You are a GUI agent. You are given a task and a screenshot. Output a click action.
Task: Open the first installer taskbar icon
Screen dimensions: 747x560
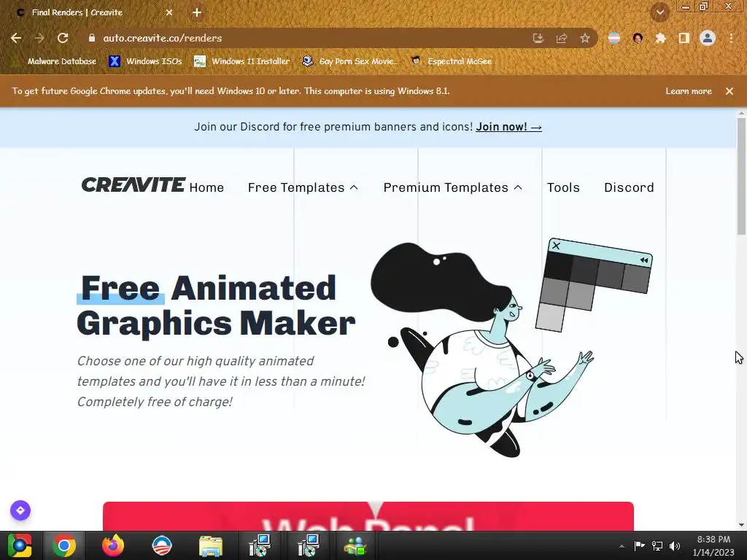coord(260,545)
